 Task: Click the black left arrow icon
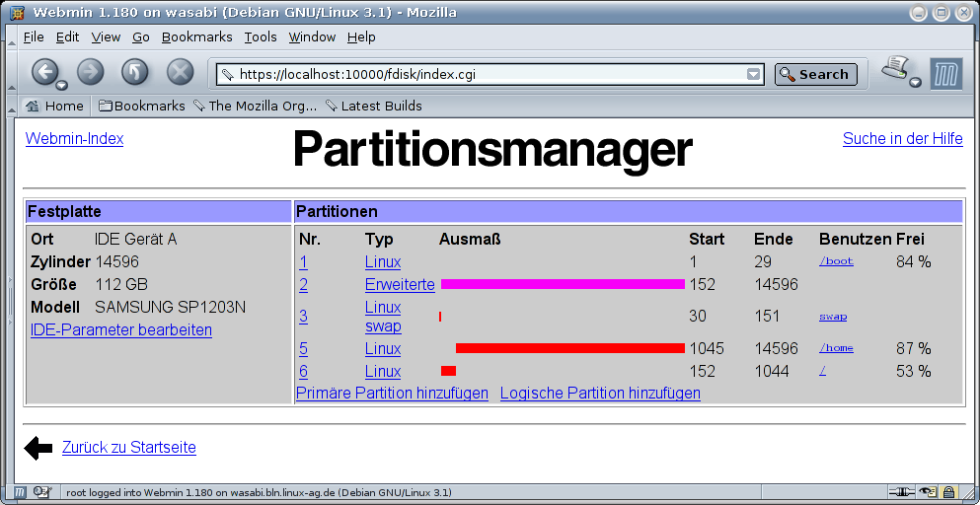(38, 448)
